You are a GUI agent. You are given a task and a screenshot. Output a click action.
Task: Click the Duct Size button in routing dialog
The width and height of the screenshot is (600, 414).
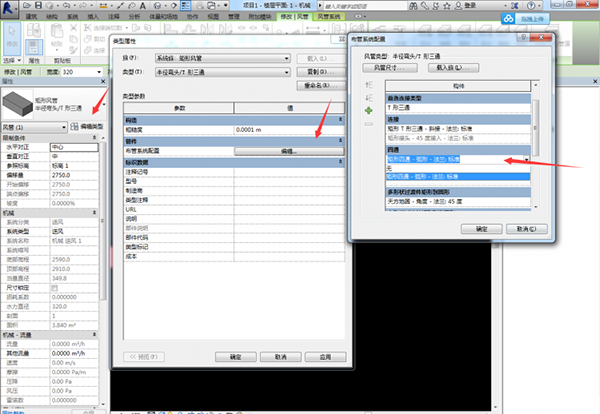click(x=390, y=68)
